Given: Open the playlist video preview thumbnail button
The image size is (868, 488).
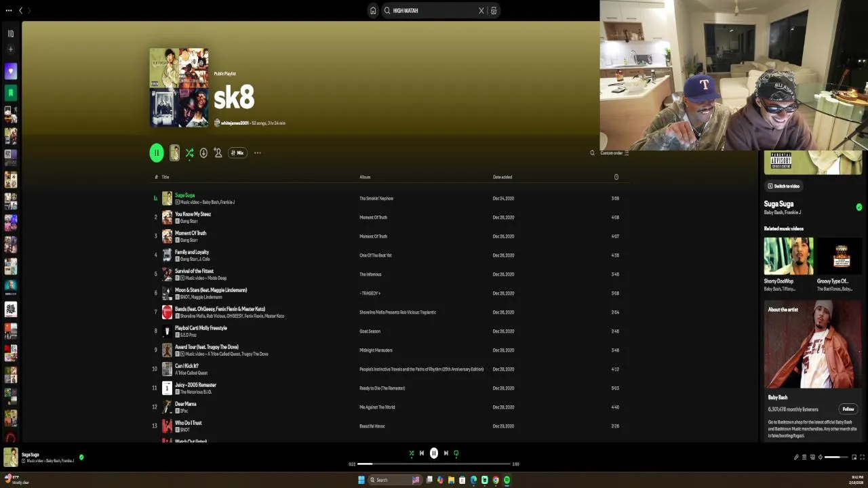Looking at the screenshot, I should 174,152.
